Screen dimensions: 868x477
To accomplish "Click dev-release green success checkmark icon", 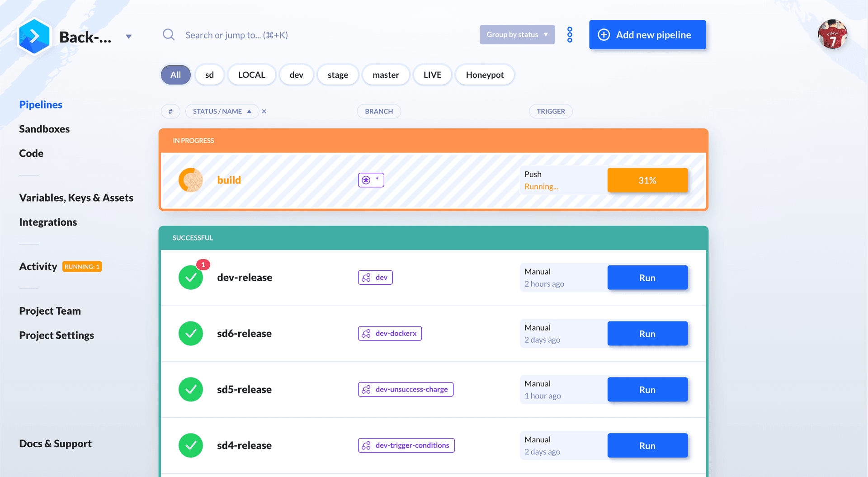I will 191,278.
